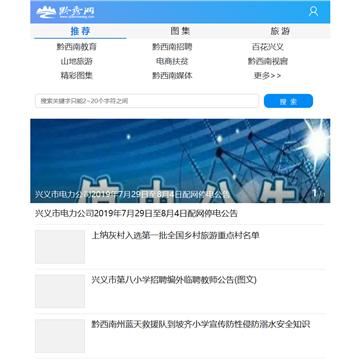360x360 pixels.
Task: Click thumbnail beside 上纳灰村 article
Action: (x=60, y=247)
